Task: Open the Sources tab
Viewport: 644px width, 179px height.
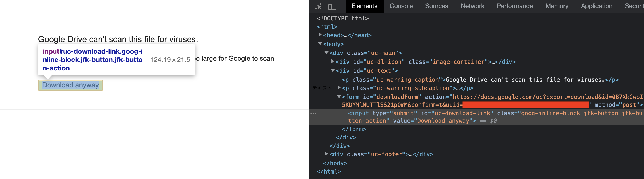Action: pos(436,6)
